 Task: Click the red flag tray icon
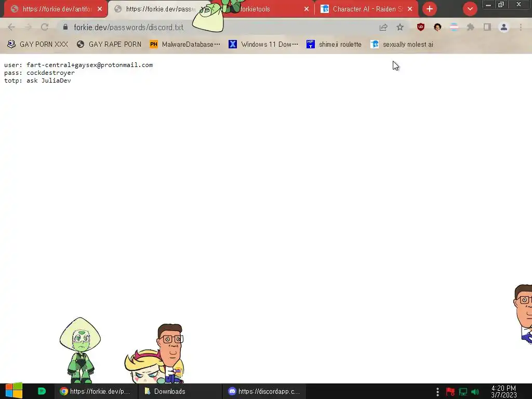450,392
